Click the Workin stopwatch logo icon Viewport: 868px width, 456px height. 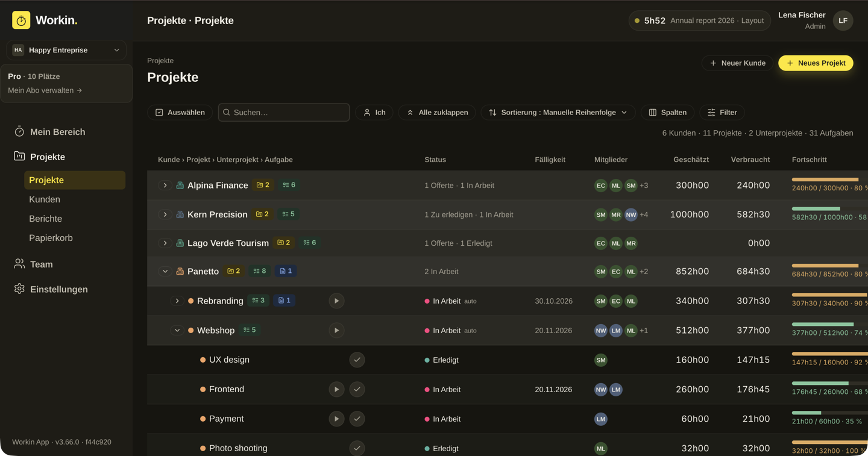click(x=21, y=20)
